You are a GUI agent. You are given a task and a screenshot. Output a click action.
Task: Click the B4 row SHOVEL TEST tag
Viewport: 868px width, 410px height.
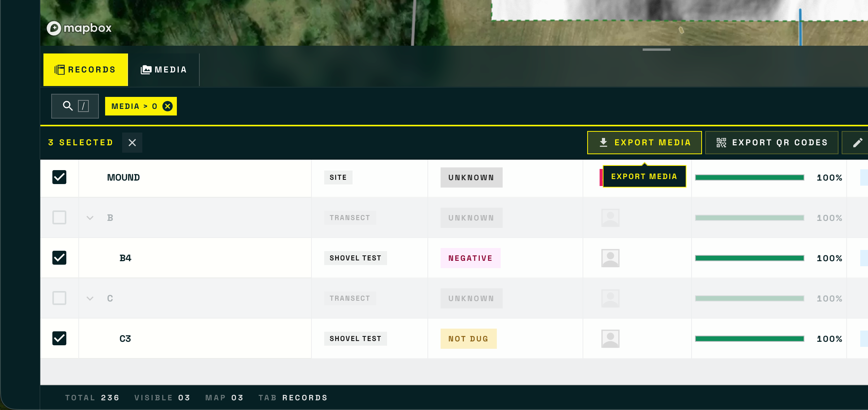pyautogui.click(x=355, y=258)
